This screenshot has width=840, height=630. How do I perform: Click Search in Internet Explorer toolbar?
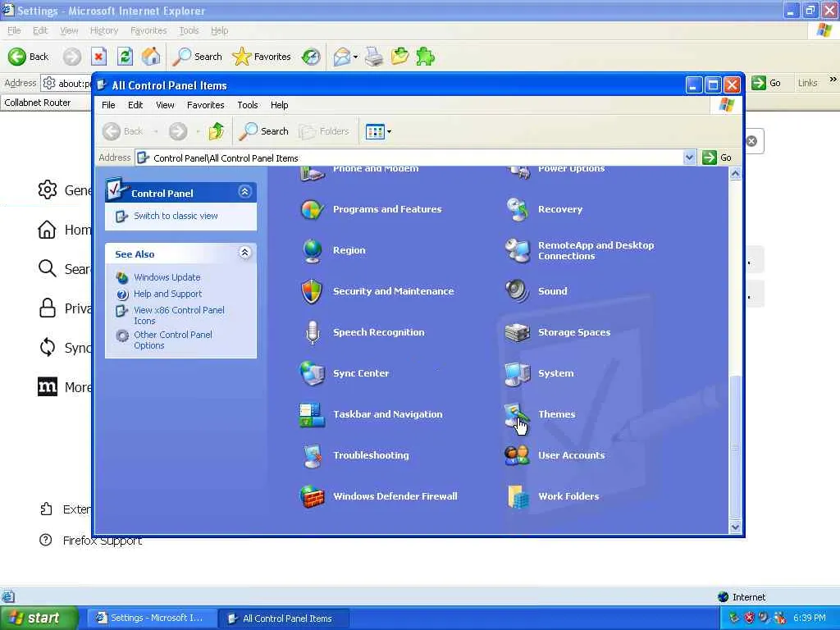[x=197, y=57]
